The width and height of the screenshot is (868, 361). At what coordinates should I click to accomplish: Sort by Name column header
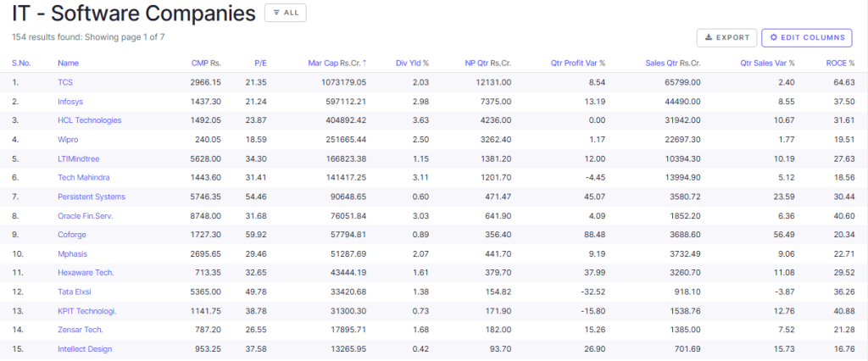(x=68, y=63)
